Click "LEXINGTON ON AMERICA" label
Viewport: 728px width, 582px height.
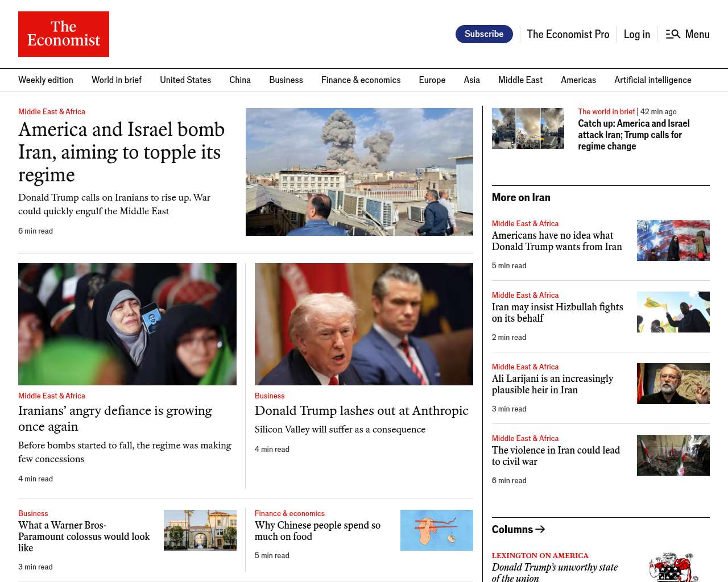click(540, 555)
